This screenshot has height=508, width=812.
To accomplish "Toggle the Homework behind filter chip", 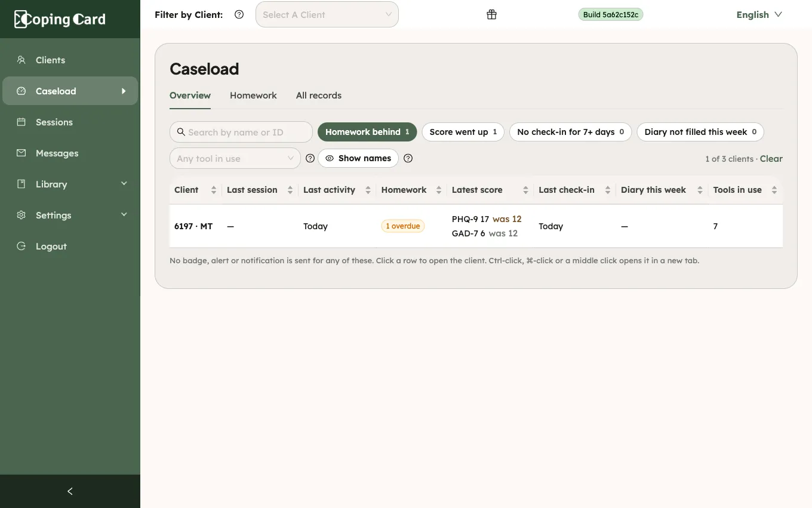I will (x=367, y=132).
